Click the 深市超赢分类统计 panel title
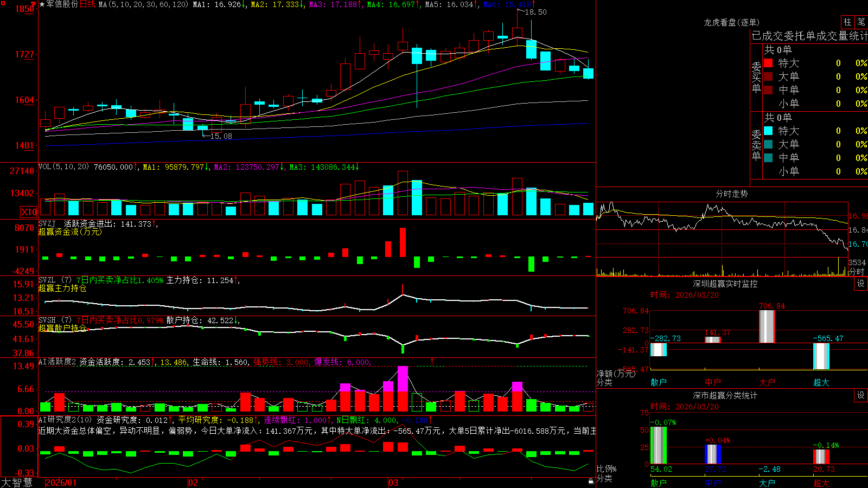Screen dimensions: 868x488 [725, 395]
